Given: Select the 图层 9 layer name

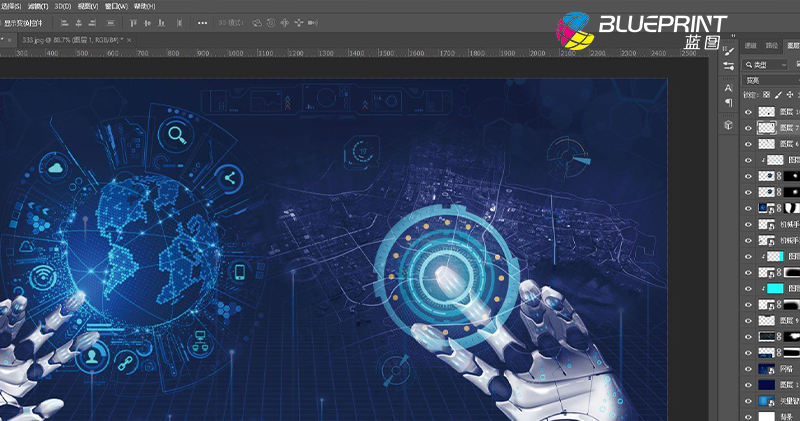Looking at the screenshot, I should (790, 321).
